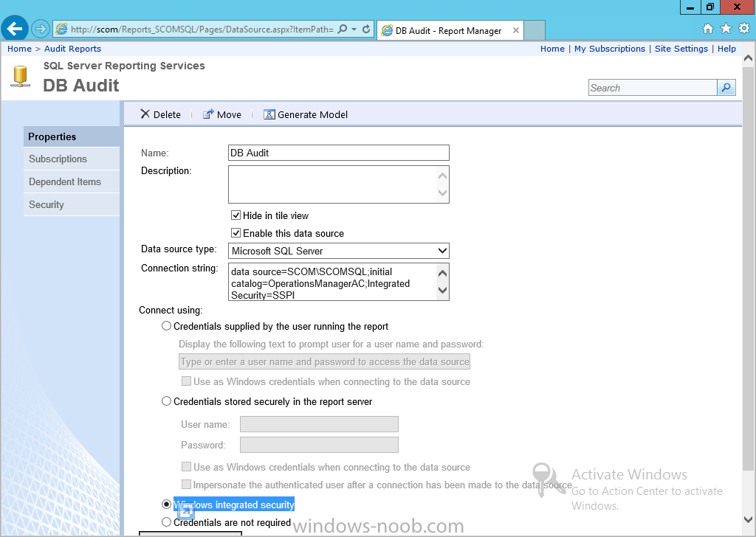Open Site Settings link

[681, 49]
